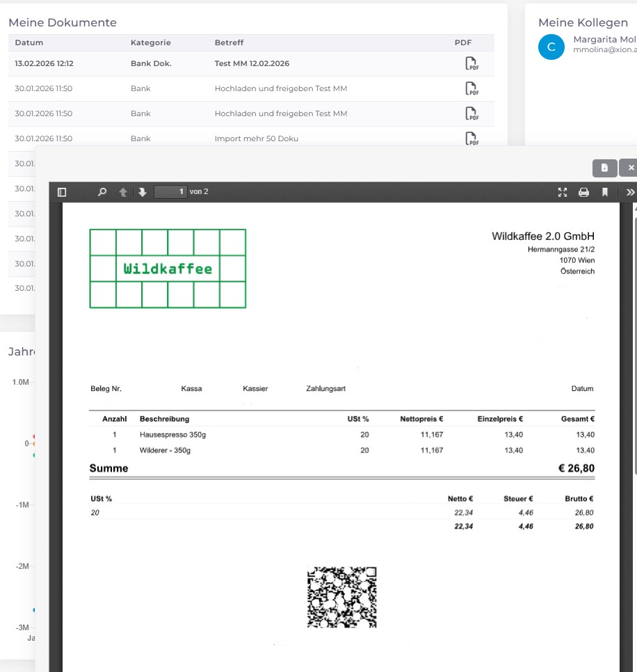Open PDF for second Hochladen und freigeben row
637x672 pixels.
pyautogui.click(x=472, y=114)
